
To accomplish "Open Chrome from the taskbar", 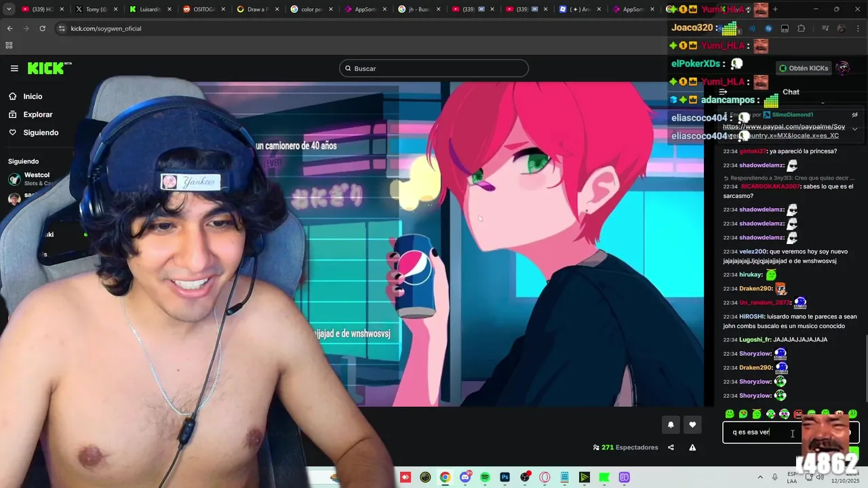I will (445, 477).
